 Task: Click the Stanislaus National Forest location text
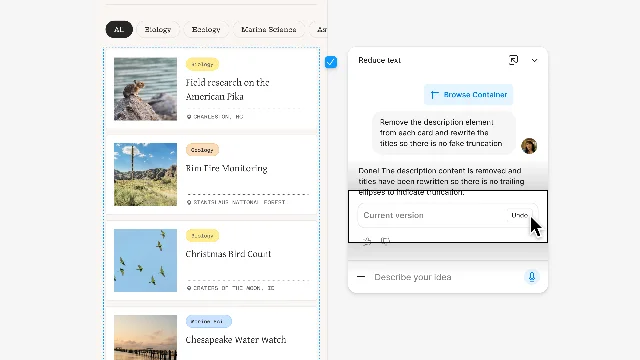click(x=239, y=202)
